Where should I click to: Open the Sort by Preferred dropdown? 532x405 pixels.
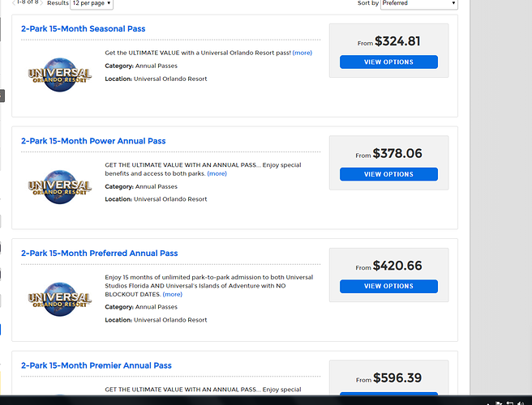pyautogui.click(x=419, y=3)
